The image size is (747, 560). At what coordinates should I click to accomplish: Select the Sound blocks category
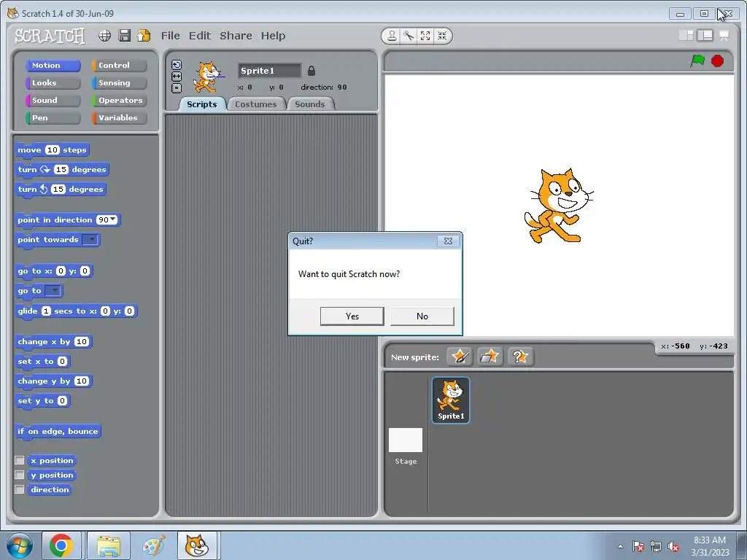tap(53, 101)
